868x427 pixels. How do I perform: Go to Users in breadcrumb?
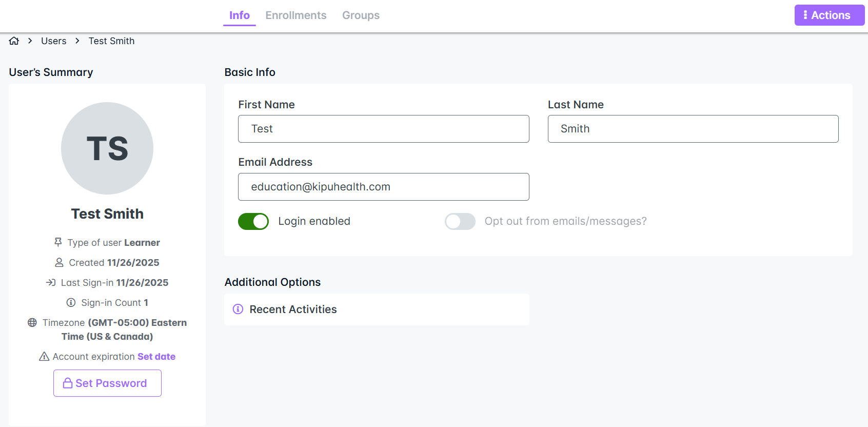pos(54,41)
